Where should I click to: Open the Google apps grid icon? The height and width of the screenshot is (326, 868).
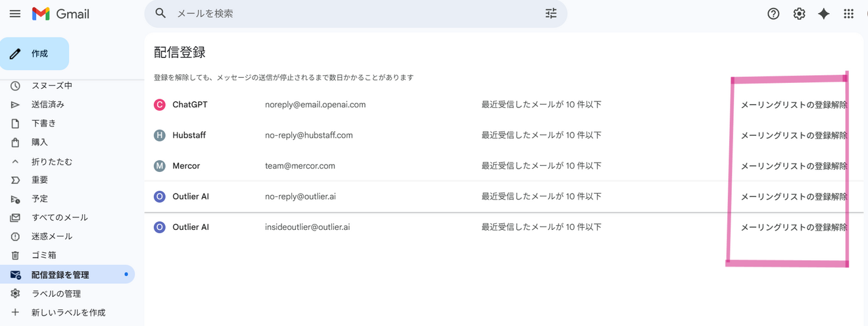[848, 13]
